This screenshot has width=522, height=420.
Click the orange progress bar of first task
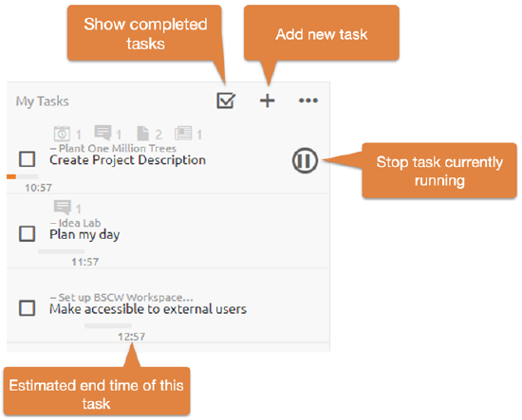click(x=11, y=176)
